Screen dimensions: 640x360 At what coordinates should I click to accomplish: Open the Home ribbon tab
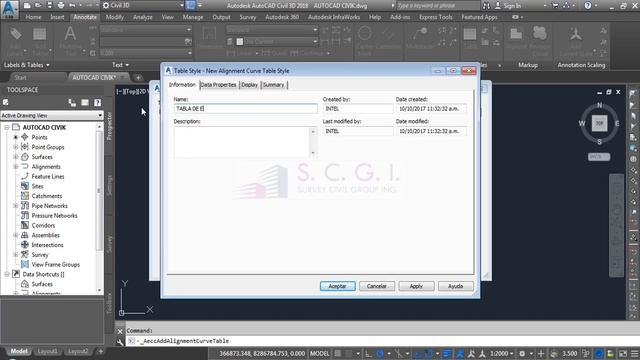click(x=33, y=17)
